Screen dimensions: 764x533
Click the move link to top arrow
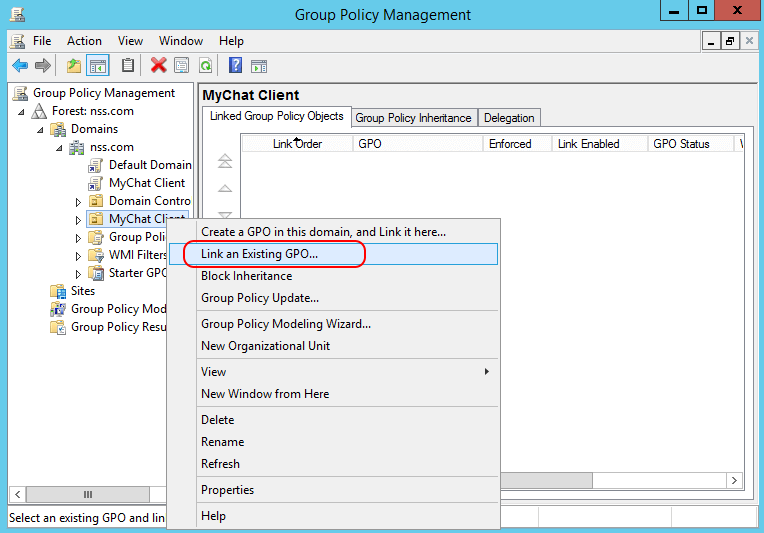pyautogui.click(x=225, y=161)
